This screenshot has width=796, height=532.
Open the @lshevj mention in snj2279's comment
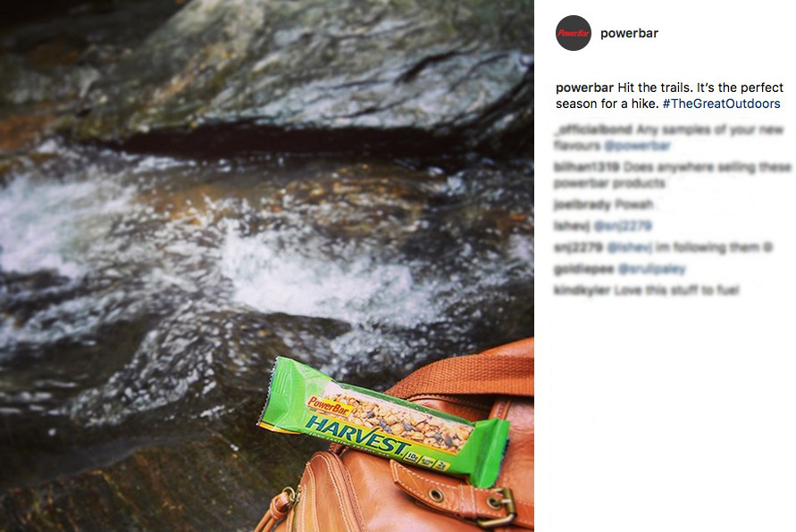630,247
